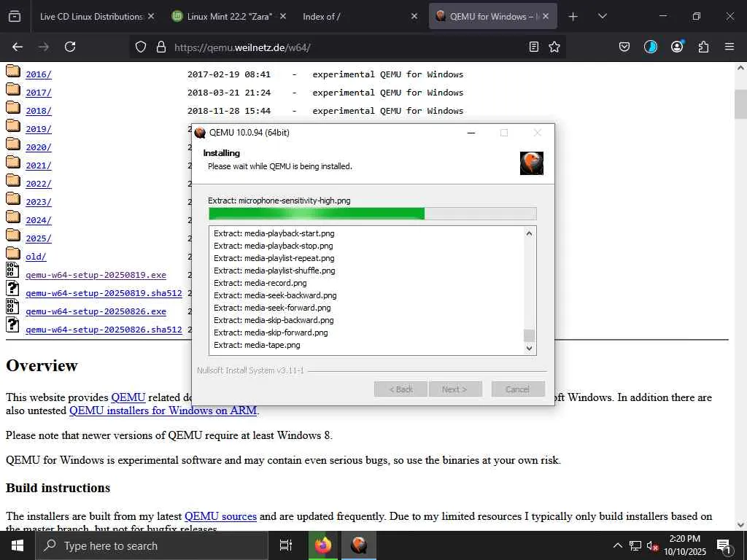Select the QEMU for Windows tab
747x560 pixels.
(492, 16)
